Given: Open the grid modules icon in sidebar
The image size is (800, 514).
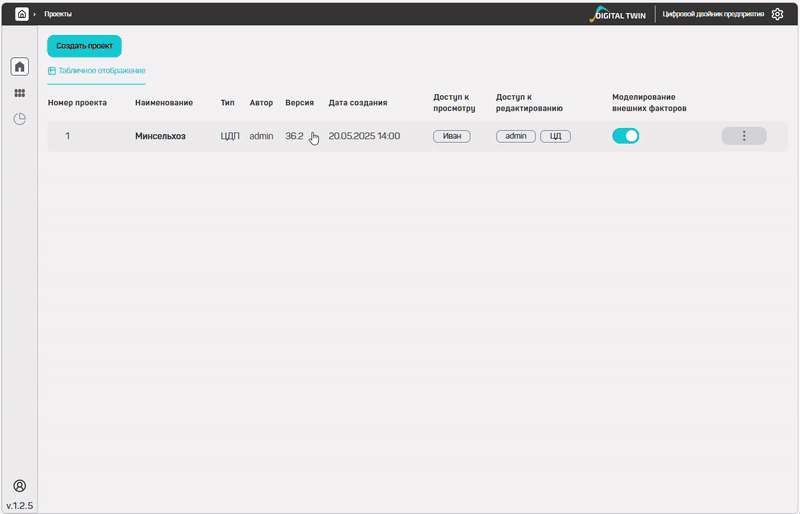Looking at the screenshot, I should (19, 93).
